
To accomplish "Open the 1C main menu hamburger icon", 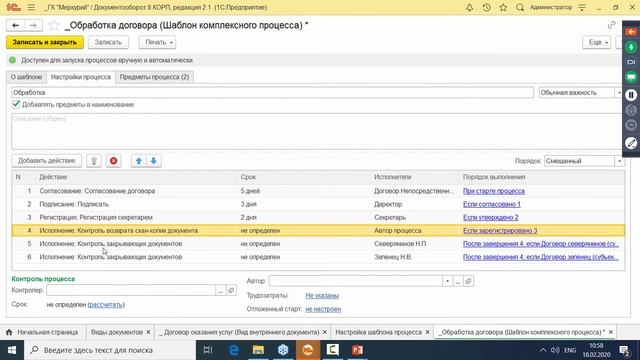I will click(x=31, y=7).
